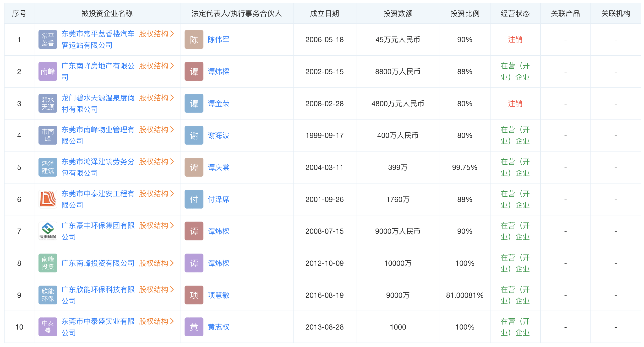Click the 投资数额 column header
Viewport: 644px width, 347px height.
tap(398, 13)
